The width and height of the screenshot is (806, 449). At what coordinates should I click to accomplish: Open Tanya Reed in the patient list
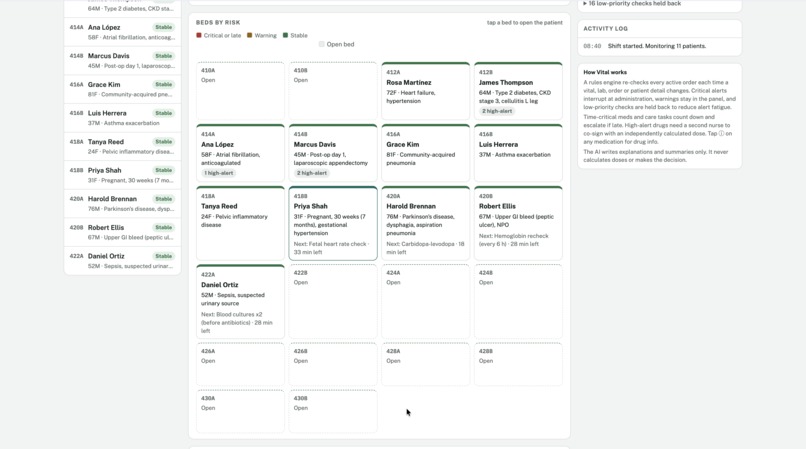pyautogui.click(x=122, y=146)
